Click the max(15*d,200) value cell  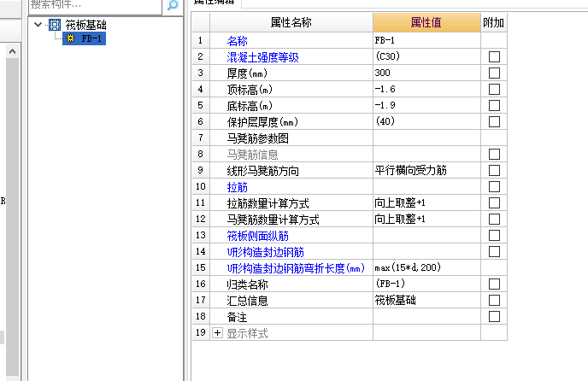pos(426,267)
